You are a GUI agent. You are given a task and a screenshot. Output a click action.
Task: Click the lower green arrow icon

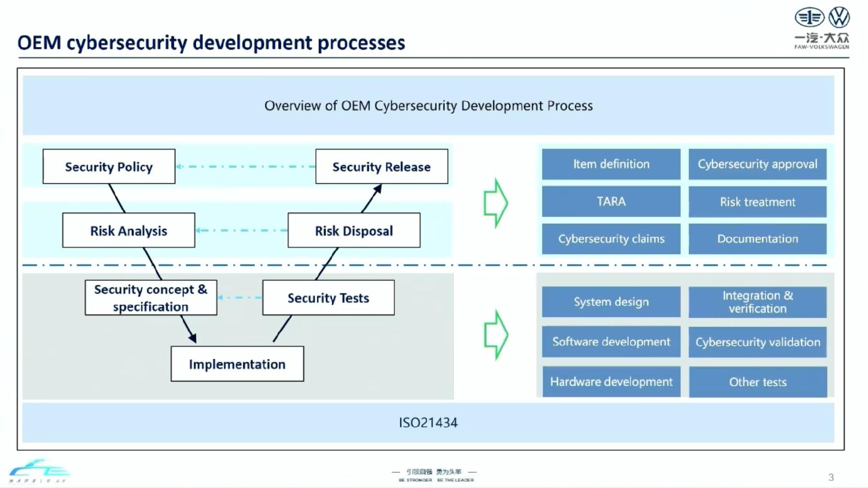pyautogui.click(x=496, y=335)
